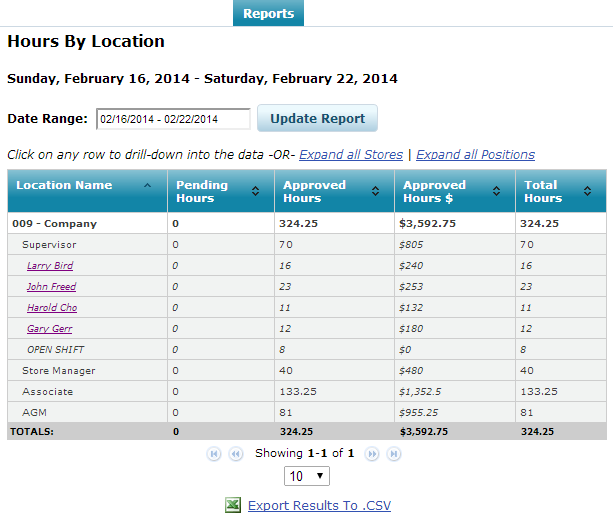This screenshot has height=525, width=613.
Task: Go to first page of results
Action: pos(214,454)
